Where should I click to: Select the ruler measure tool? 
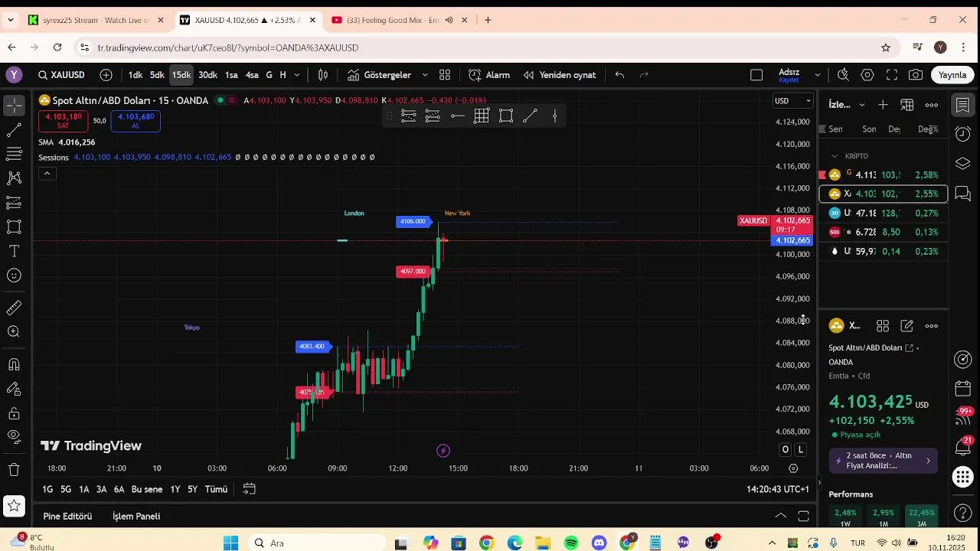point(14,308)
